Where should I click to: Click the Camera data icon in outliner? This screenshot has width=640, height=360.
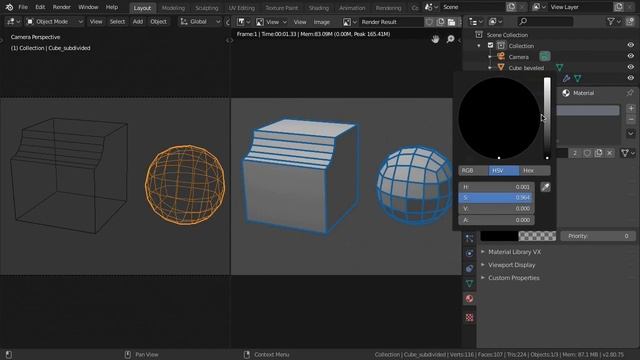click(544, 56)
